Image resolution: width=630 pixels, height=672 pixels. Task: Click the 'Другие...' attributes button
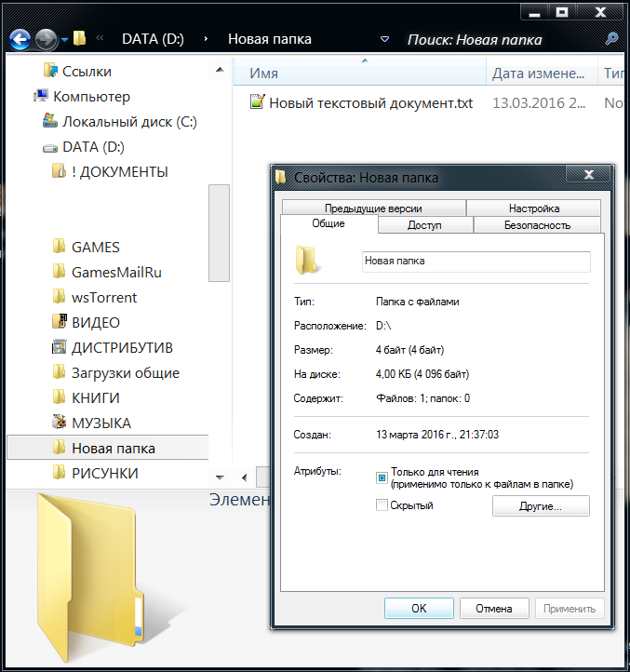click(x=540, y=506)
